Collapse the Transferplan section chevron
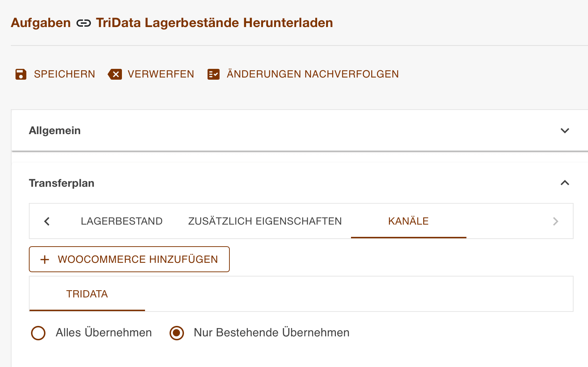This screenshot has height=367, width=588. click(565, 183)
